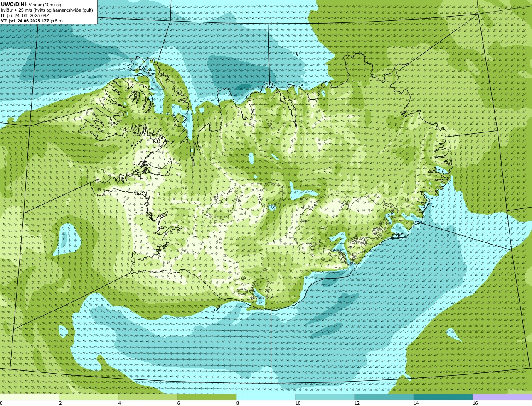Image resolution: width=532 pixels, height=406 pixels.
Task: Click the 4–6 m/s green legend swatch
Action: tap(148, 397)
